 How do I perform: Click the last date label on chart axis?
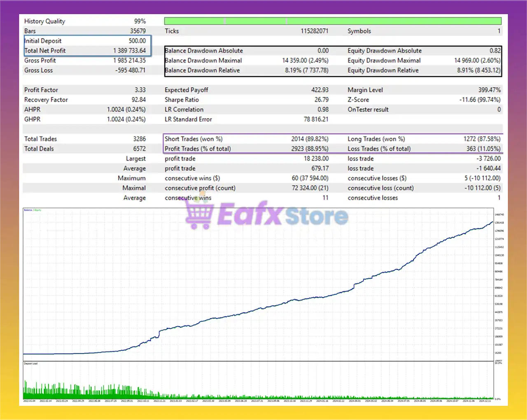coord(485,401)
